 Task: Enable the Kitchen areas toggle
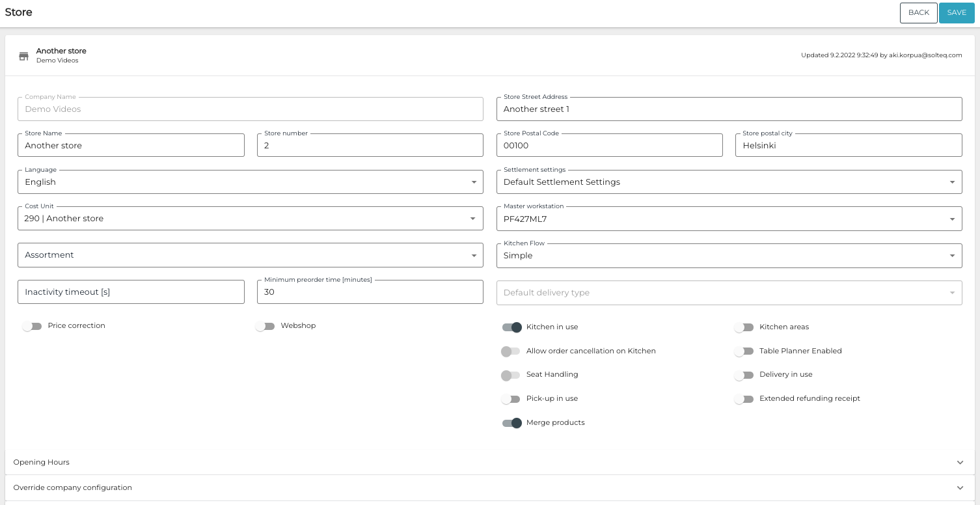[744, 327]
